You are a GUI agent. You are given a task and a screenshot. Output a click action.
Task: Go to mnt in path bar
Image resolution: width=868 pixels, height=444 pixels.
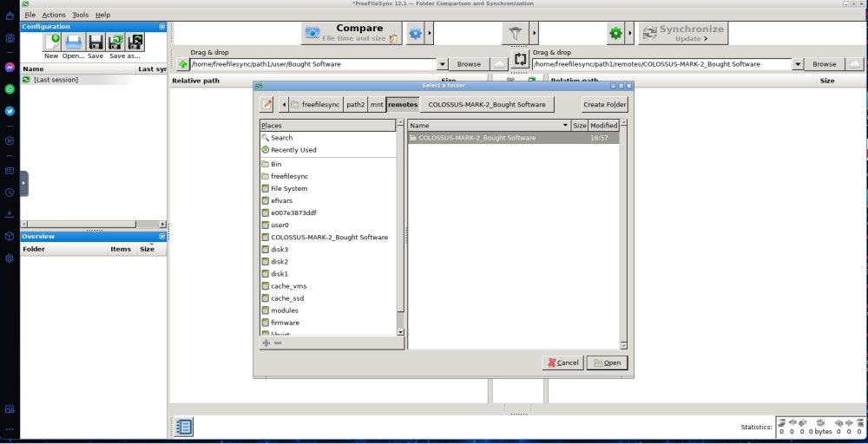point(377,105)
